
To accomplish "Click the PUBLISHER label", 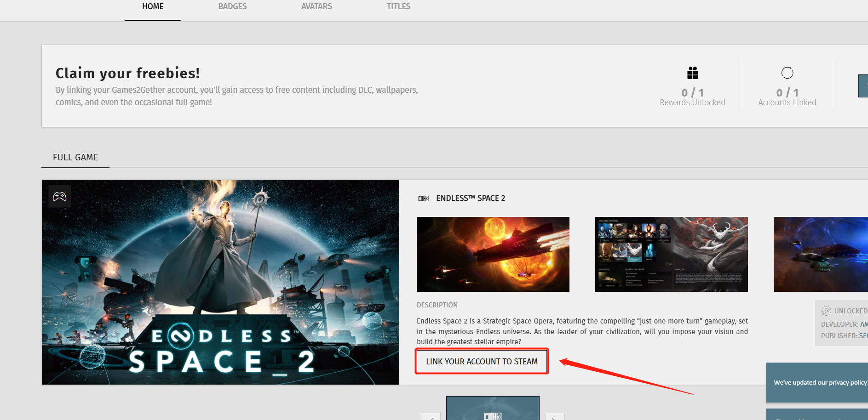I will click(x=839, y=336).
